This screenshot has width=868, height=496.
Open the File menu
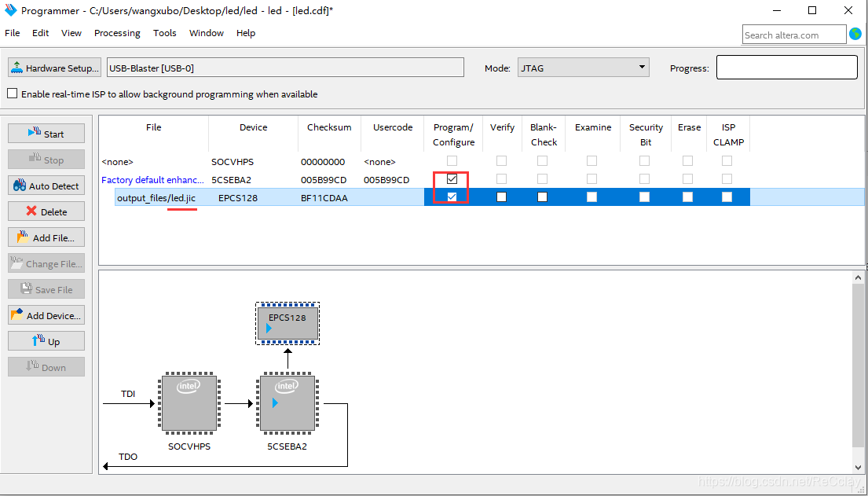[x=13, y=33]
